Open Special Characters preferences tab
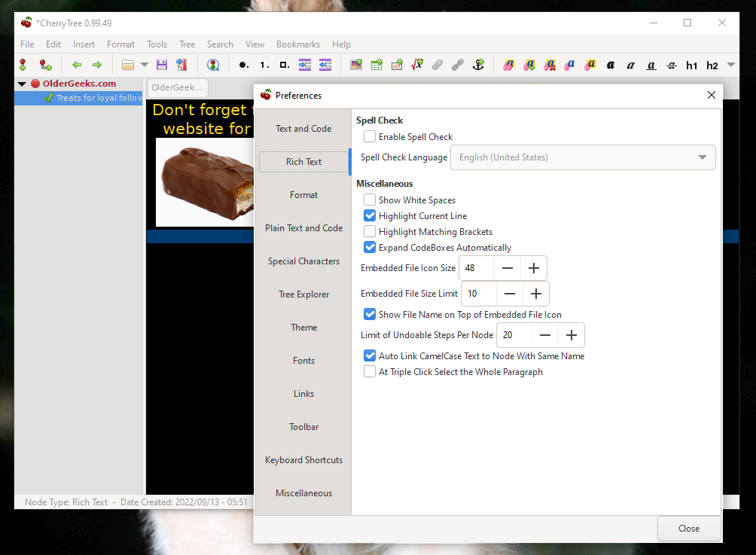This screenshot has height=555, width=756. point(303,261)
